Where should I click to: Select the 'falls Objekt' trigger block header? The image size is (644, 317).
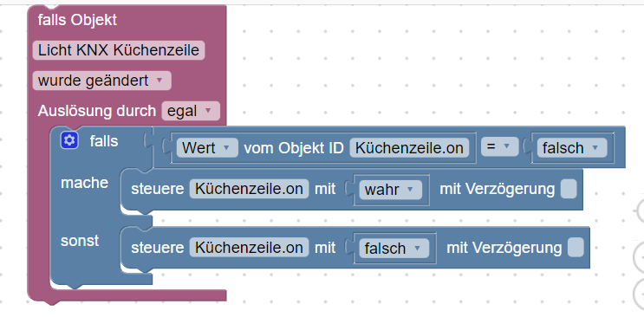[77, 20]
